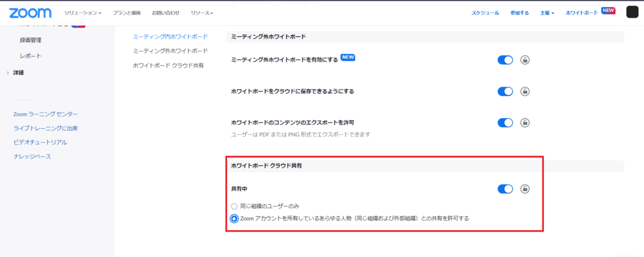
Task: Toggle ホワイトボードのコンテンツのエクスポートを許可 switch
Action: [505, 123]
